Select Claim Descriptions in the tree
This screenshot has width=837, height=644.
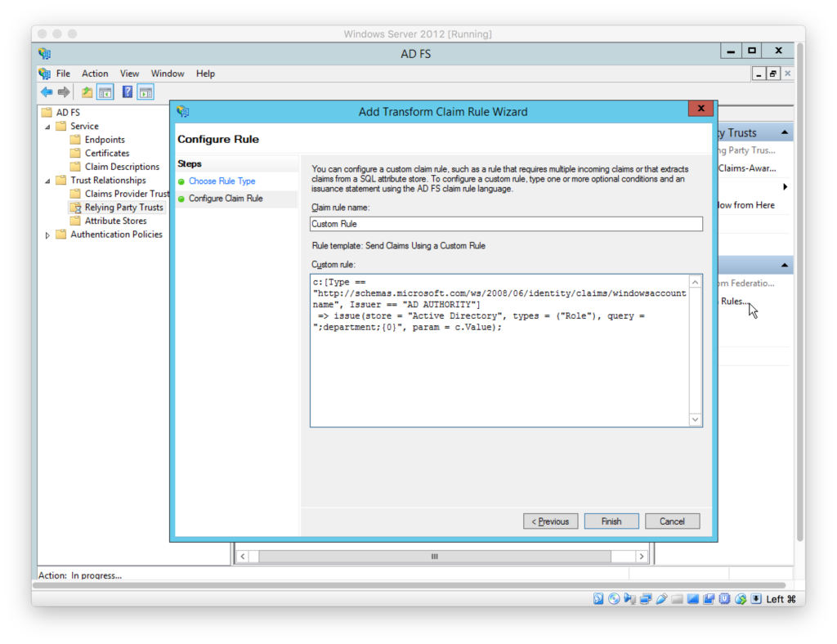(x=122, y=167)
